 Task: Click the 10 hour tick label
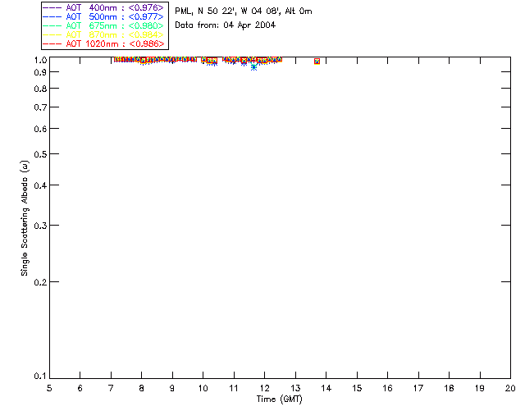[x=203, y=388]
